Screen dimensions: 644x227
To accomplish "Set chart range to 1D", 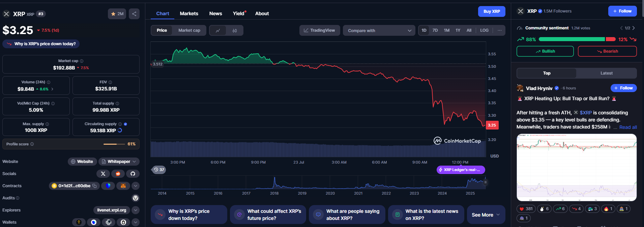I will coord(424,30).
